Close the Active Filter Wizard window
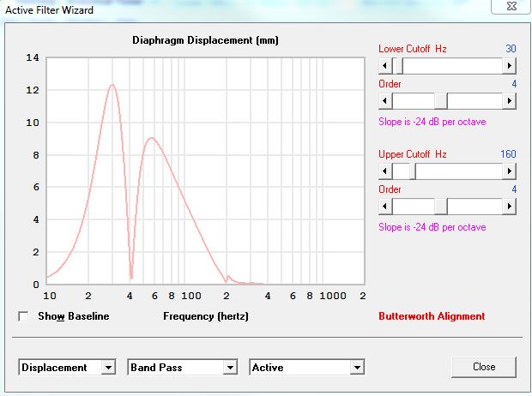Screen dimensions: 532x396 pos(511,6)
